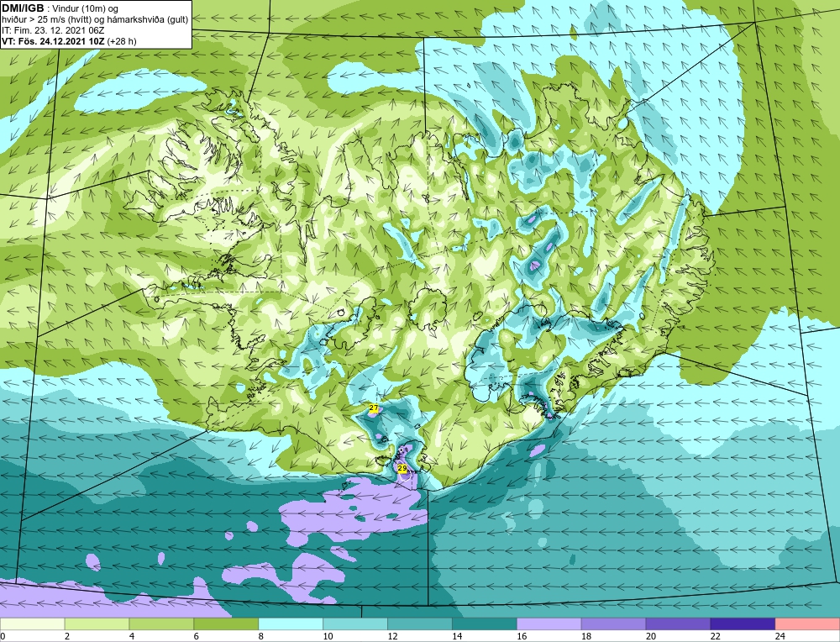This screenshot has height=642, width=840.
Task: Select the pink above-24 m/s legend swatch
Action: pos(807,624)
